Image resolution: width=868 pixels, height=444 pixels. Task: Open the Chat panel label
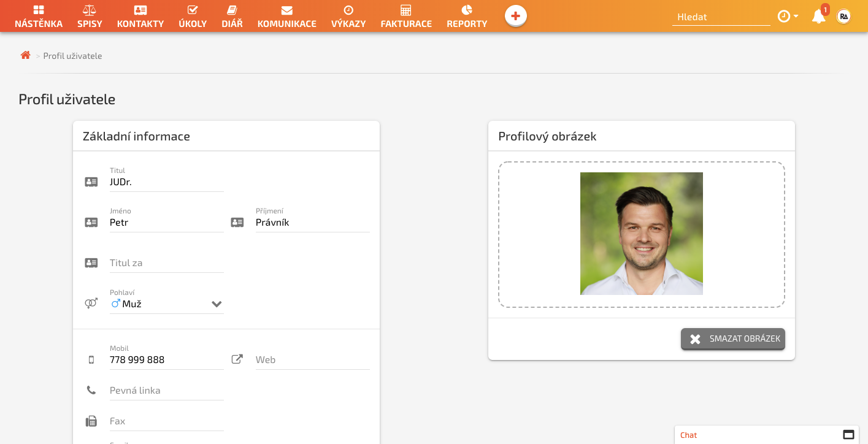pyautogui.click(x=689, y=435)
